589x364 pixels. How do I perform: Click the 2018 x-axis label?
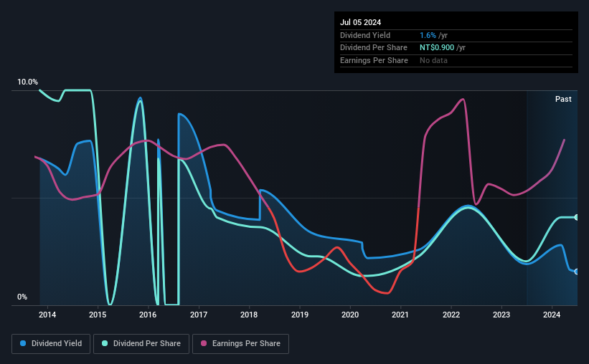pyautogui.click(x=249, y=315)
